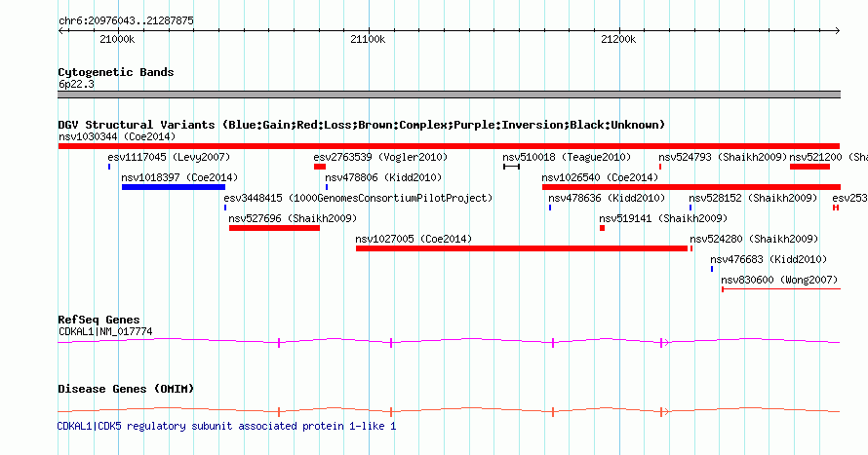The width and height of the screenshot is (868, 455).
Task: Click the red nsv1030344 (Coe2014) variant bar
Action: click(x=449, y=146)
